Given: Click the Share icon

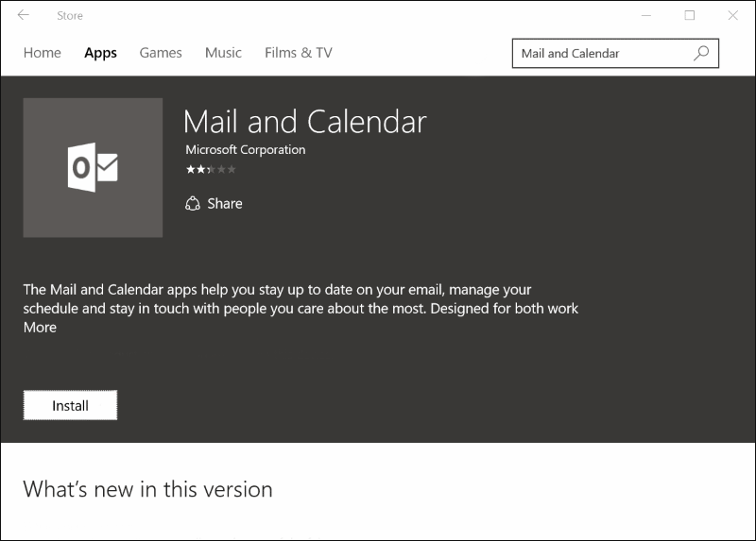Looking at the screenshot, I should [193, 204].
